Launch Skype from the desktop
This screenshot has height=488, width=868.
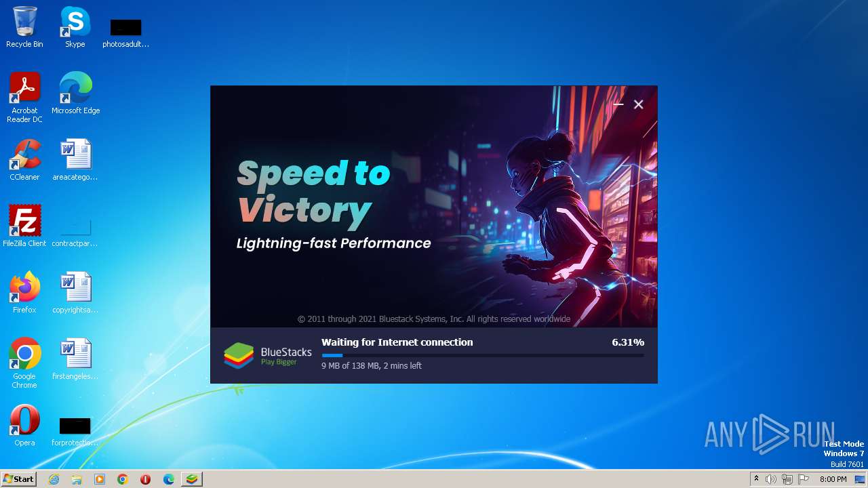coord(75,27)
